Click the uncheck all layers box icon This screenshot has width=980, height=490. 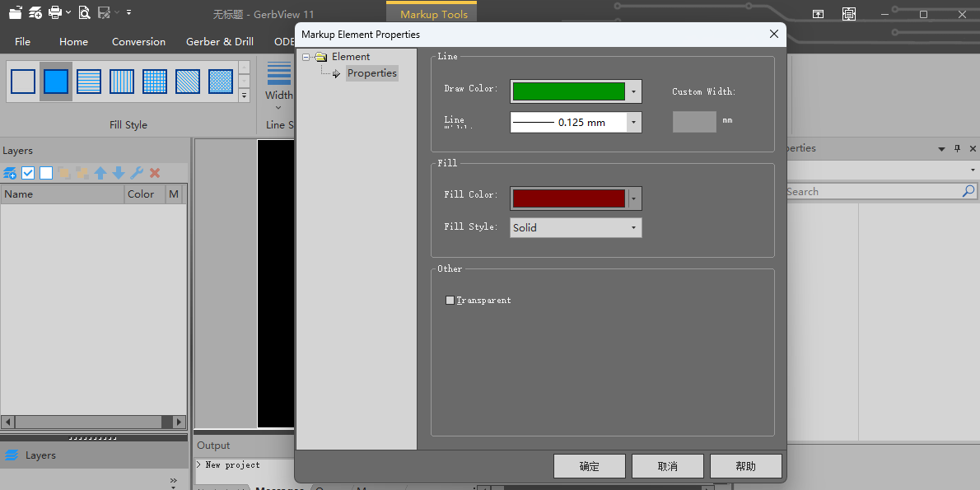46,173
